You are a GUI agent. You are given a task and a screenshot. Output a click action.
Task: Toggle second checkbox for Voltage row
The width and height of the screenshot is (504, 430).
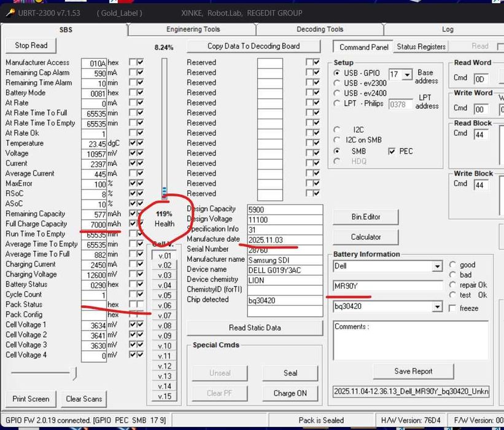tap(140, 153)
